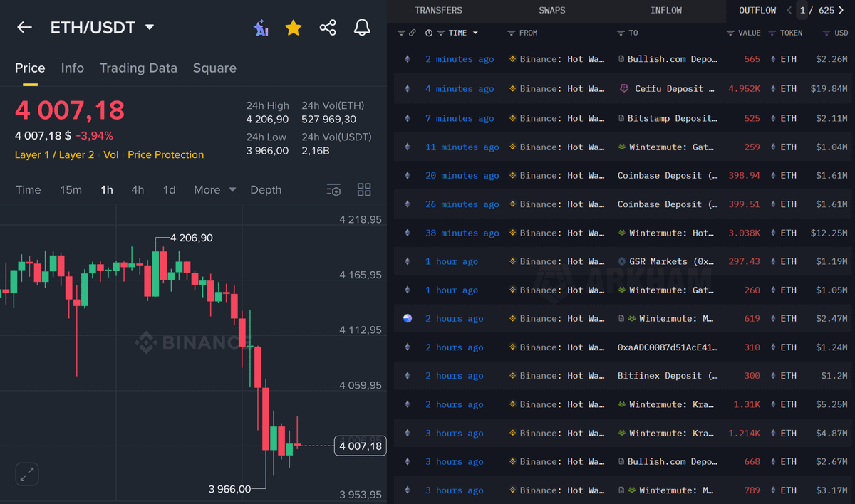Open the Square tab
Image resolution: width=855 pixels, height=504 pixels.
pos(214,68)
